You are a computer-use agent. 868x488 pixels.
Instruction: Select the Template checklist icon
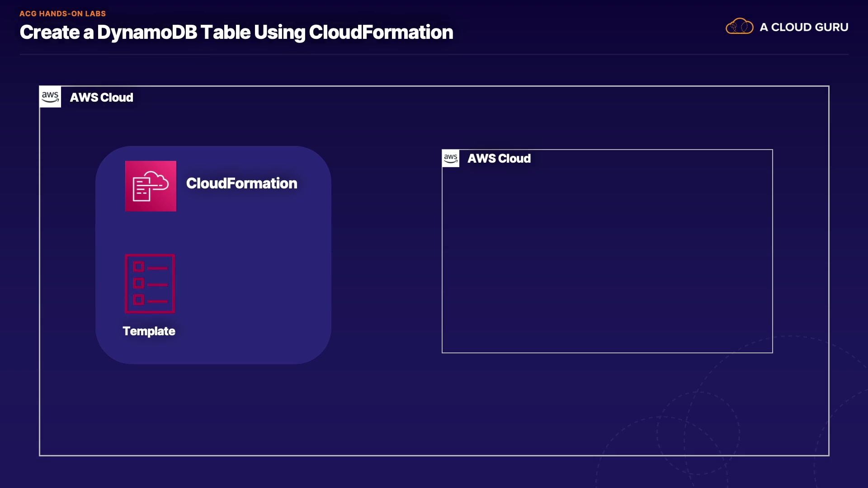click(150, 284)
